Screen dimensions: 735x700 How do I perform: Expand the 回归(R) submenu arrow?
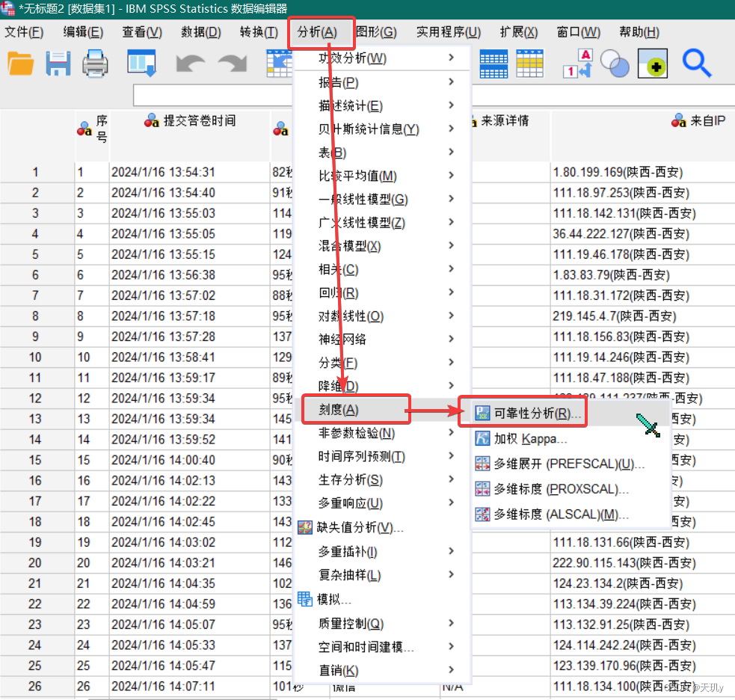(x=451, y=292)
